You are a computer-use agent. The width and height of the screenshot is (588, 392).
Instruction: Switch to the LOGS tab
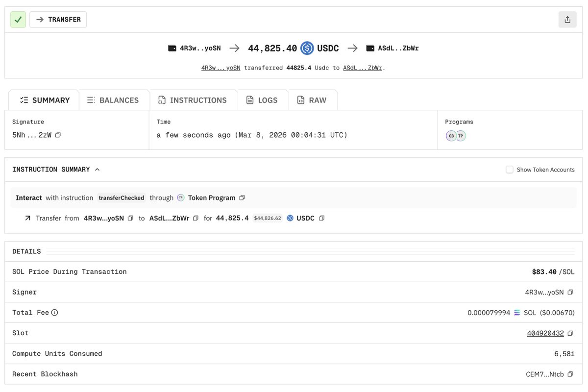point(262,100)
